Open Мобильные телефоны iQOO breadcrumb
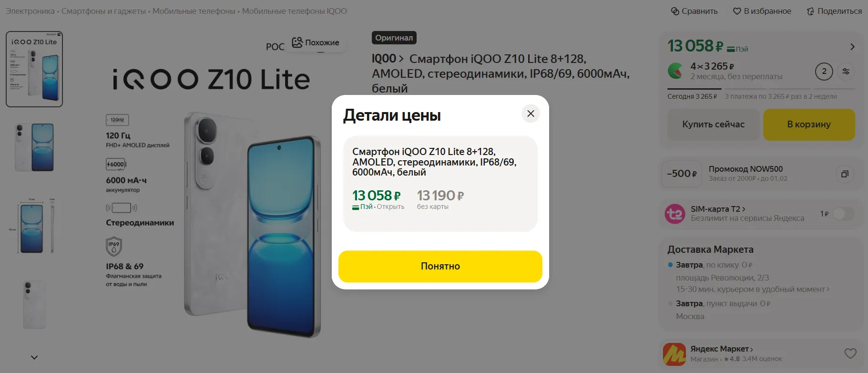Screen dimensions: 868x373 294,11
